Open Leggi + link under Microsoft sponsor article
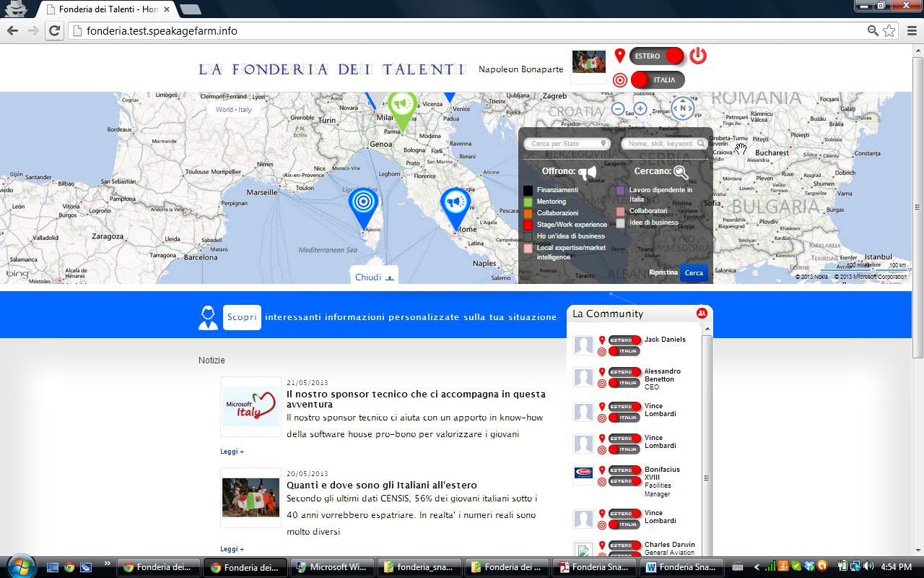The width and height of the screenshot is (924, 578). click(x=232, y=452)
